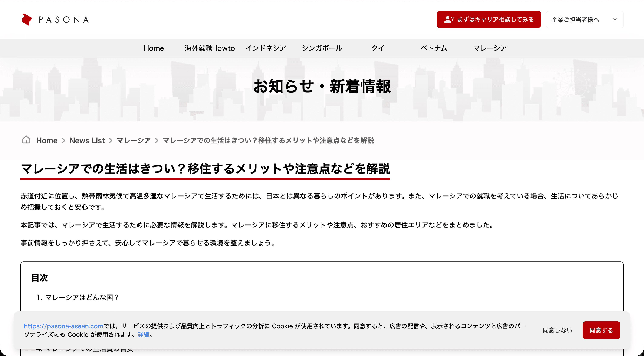Open 海外就職Howto menu item
The image size is (644, 356).
coord(210,48)
